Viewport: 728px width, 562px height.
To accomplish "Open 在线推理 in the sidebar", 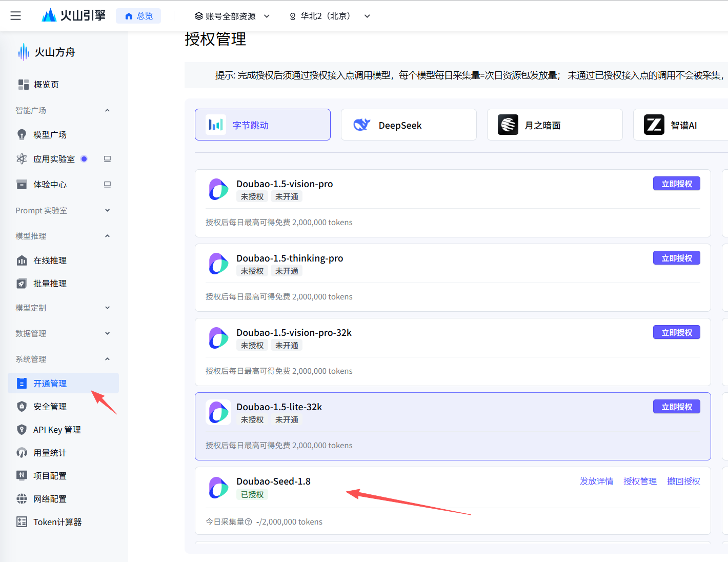I will 63,260.
